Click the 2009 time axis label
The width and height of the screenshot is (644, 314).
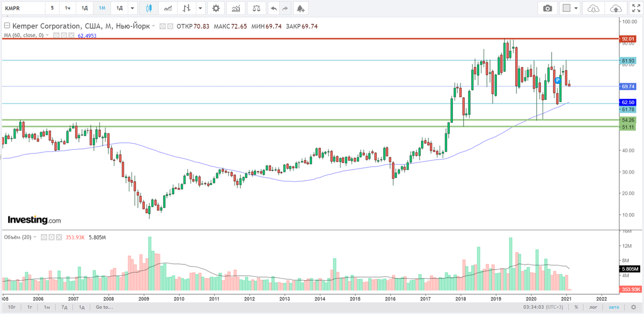coord(144,298)
